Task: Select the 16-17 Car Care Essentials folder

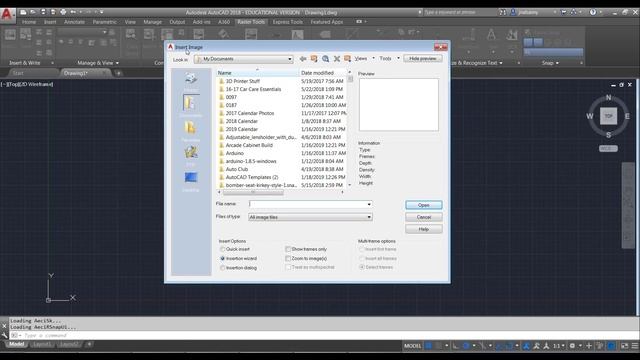Action: tap(253, 89)
